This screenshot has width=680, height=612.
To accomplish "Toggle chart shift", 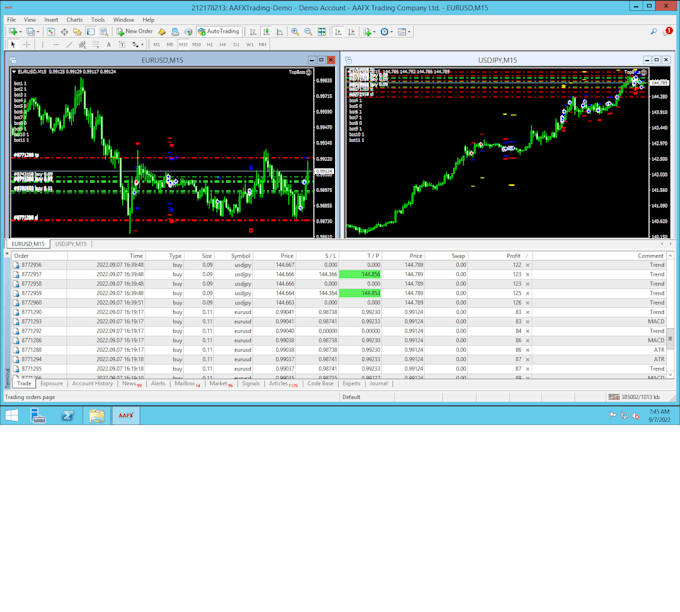I will pyautogui.click(x=351, y=32).
